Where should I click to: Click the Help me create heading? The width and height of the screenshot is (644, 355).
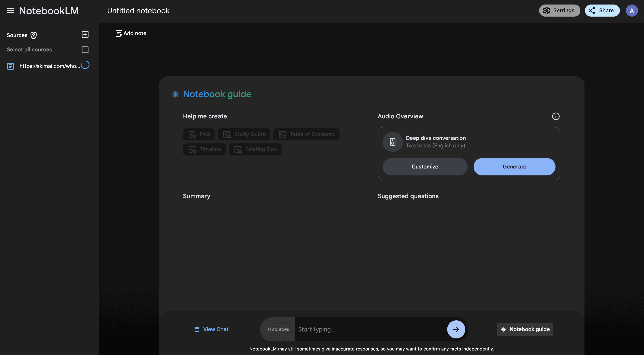point(205,116)
